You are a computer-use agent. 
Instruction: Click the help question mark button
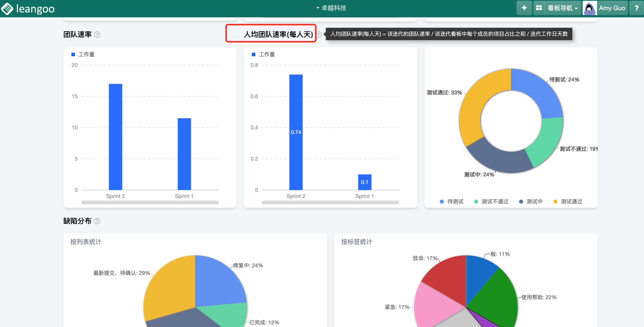(636, 8)
